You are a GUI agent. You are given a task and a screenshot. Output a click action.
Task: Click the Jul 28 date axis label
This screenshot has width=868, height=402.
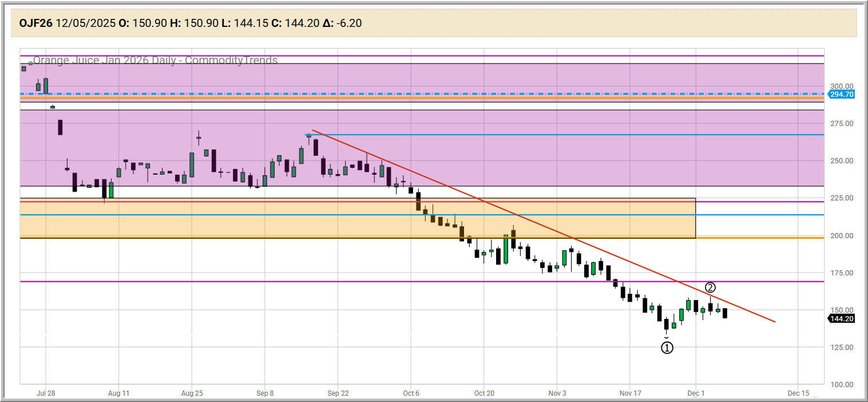tap(46, 393)
